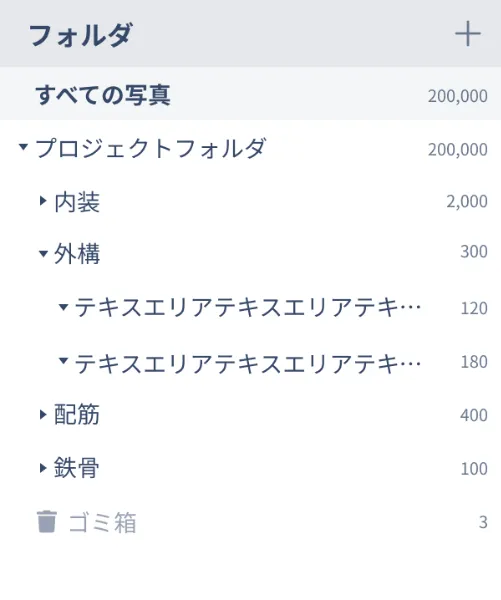Select テキスエリア folder name showing 120 photos
Viewport: 501px width, 600px height.
click(248, 307)
